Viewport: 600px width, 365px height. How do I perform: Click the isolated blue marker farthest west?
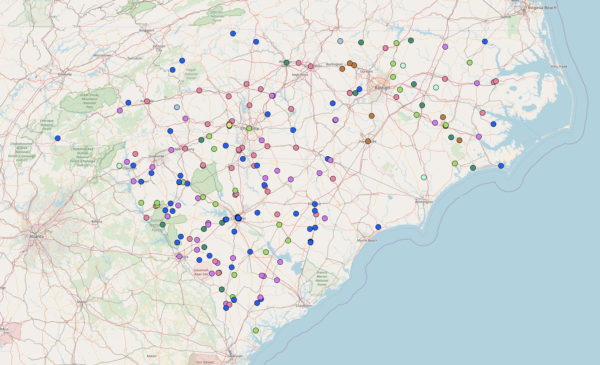(58, 138)
